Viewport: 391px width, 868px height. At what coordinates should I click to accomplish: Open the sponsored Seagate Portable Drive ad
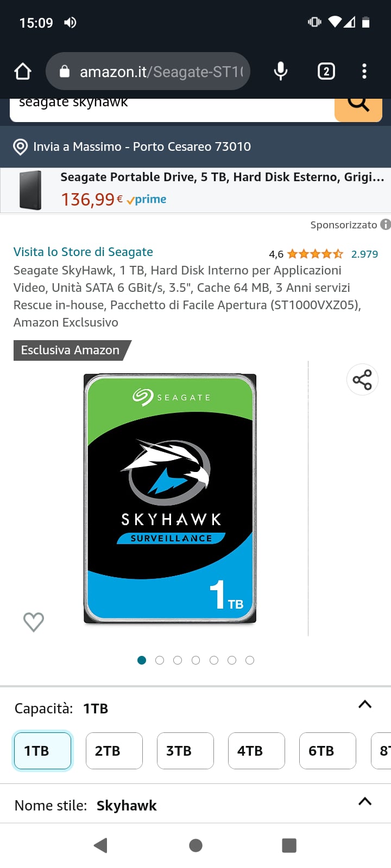195,190
